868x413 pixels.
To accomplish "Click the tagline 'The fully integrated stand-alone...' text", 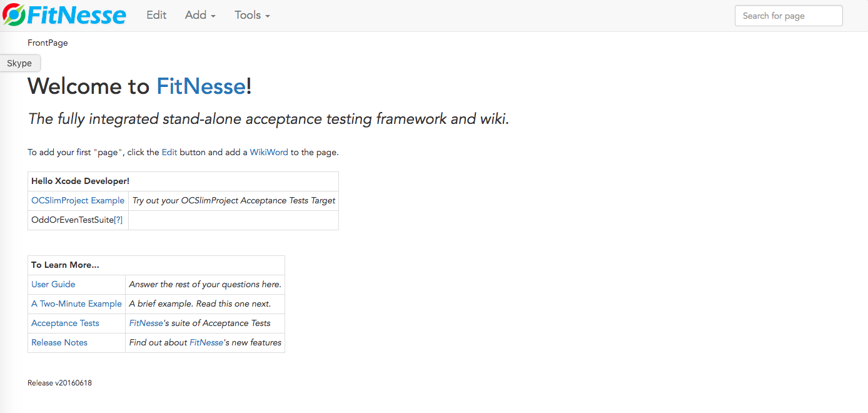I will [269, 119].
